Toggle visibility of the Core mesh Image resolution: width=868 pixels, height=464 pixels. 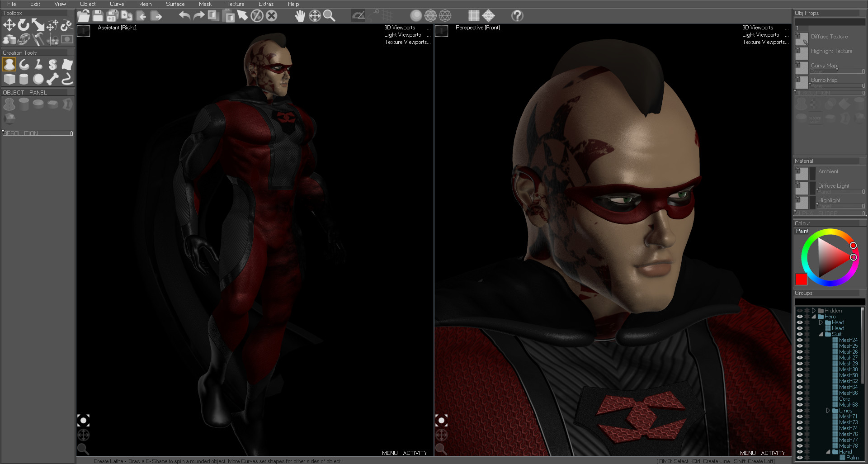[x=799, y=399]
